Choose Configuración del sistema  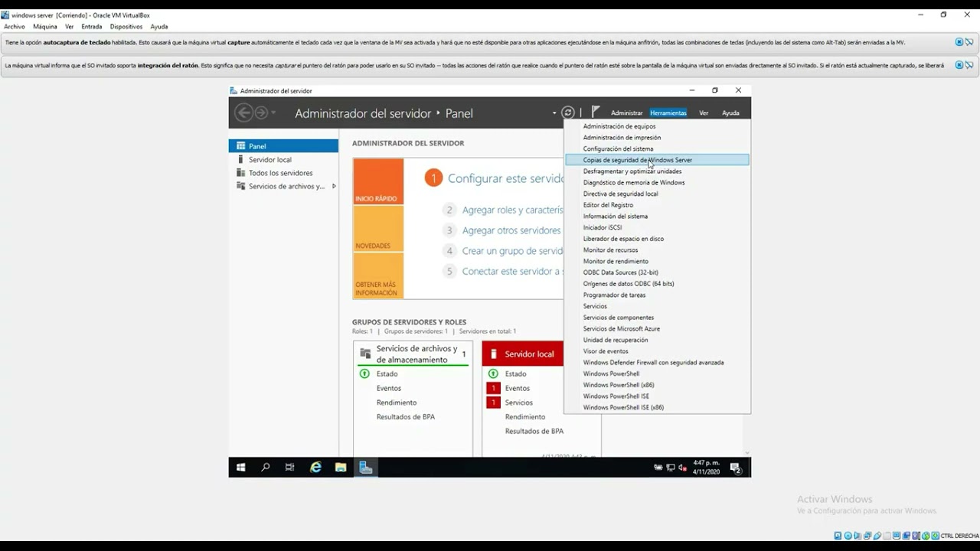[618, 148]
